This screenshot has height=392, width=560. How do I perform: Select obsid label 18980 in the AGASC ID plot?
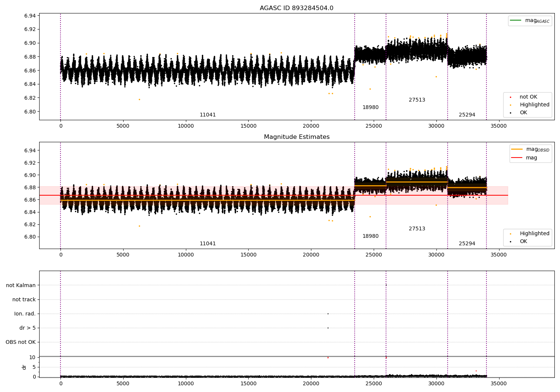[x=370, y=108]
